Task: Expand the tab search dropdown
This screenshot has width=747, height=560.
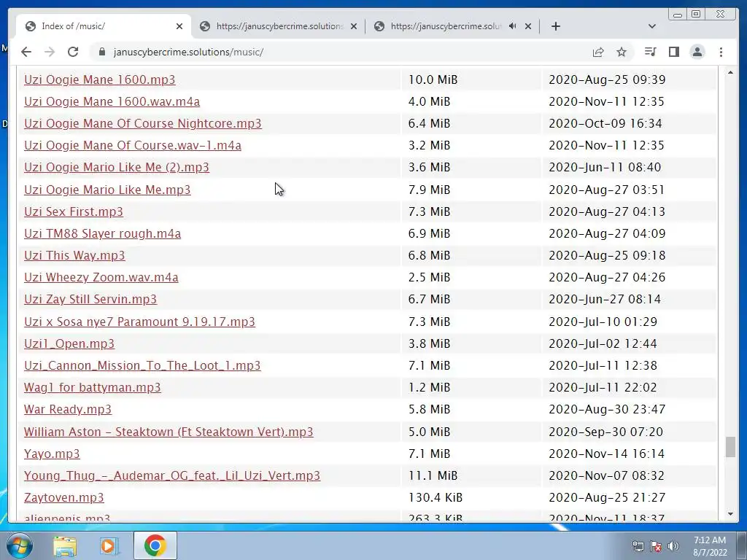Action: 652,26
